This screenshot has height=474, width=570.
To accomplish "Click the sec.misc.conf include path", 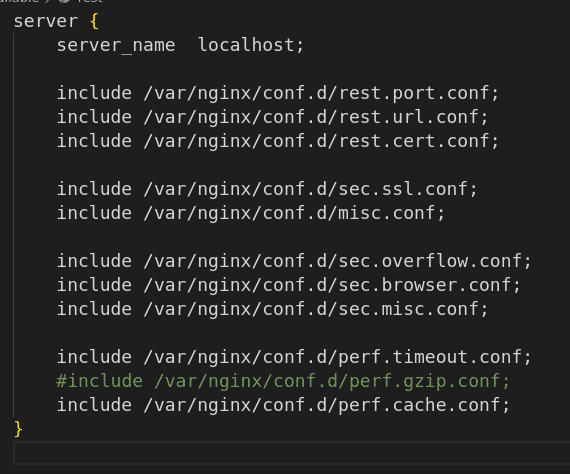I will 316,309.
